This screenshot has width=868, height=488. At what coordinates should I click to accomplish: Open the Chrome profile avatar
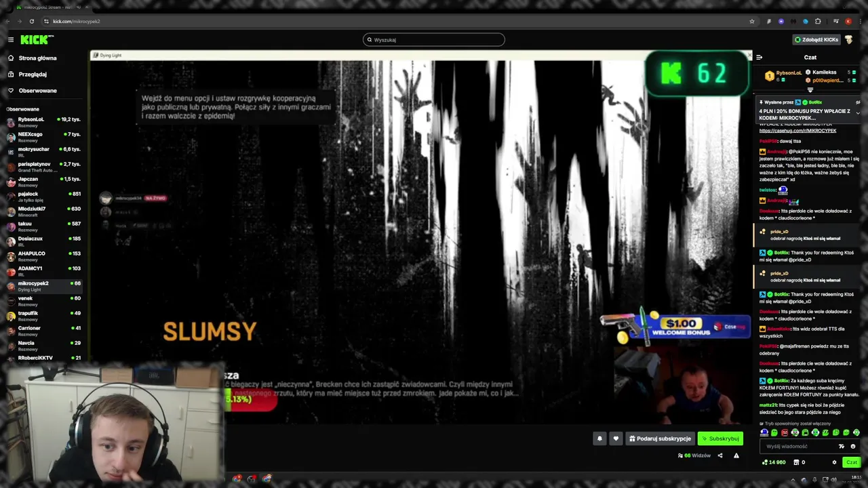[x=848, y=21]
